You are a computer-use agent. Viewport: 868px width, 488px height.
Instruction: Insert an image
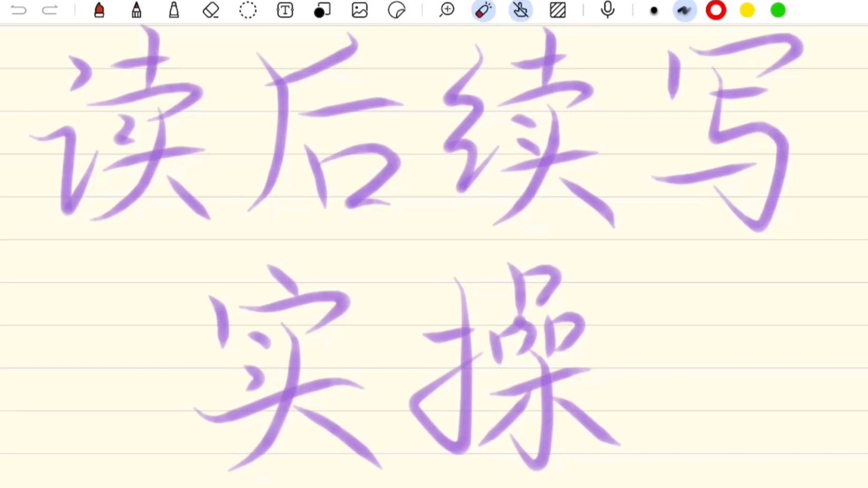(360, 10)
